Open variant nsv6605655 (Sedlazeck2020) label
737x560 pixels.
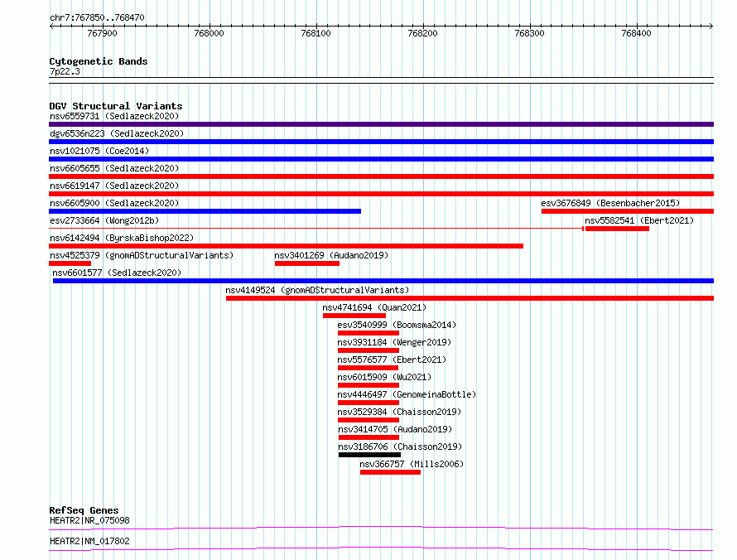(x=114, y=168)
